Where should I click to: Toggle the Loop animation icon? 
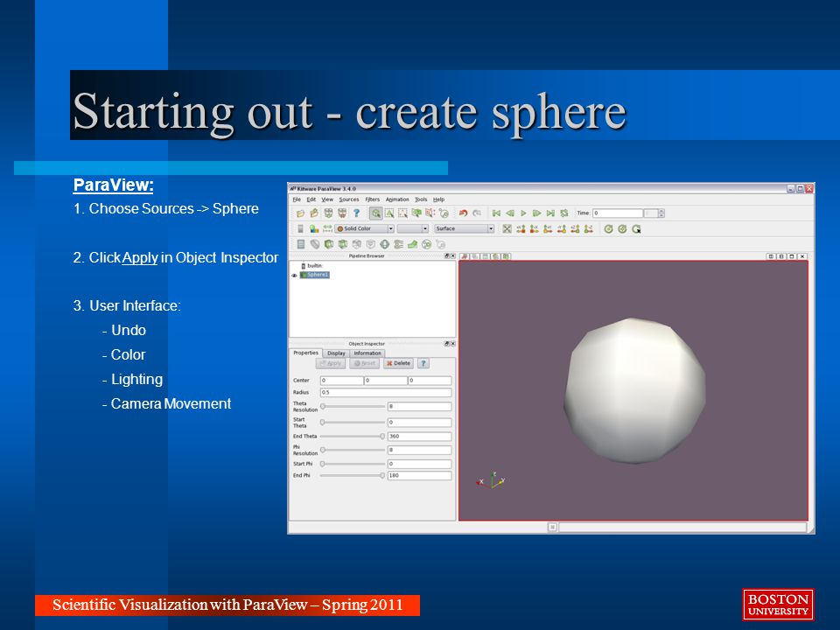(x=564, y=213)
